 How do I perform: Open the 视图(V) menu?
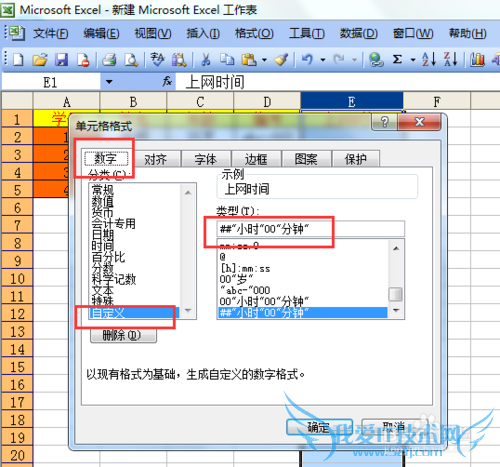tap(153, 33)
